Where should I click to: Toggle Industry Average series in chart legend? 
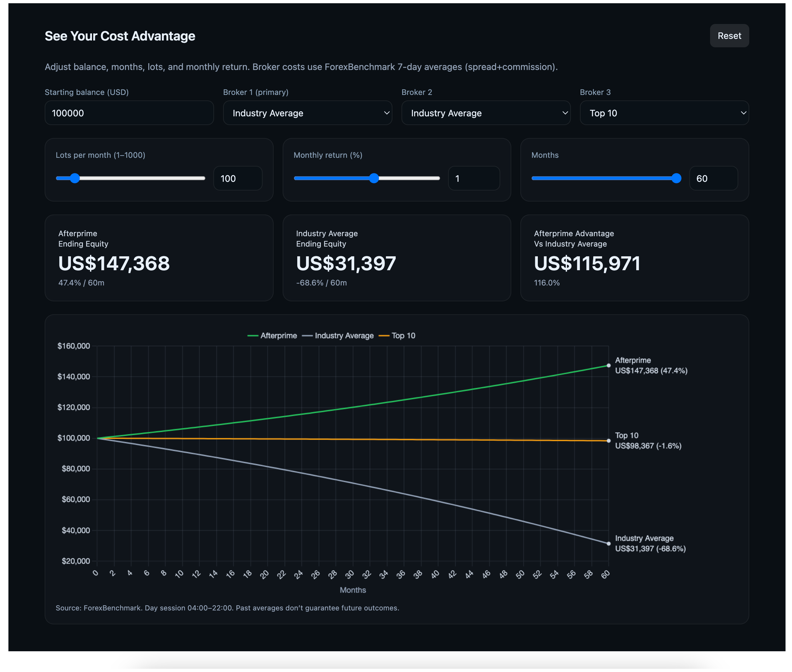click(337, 336)
